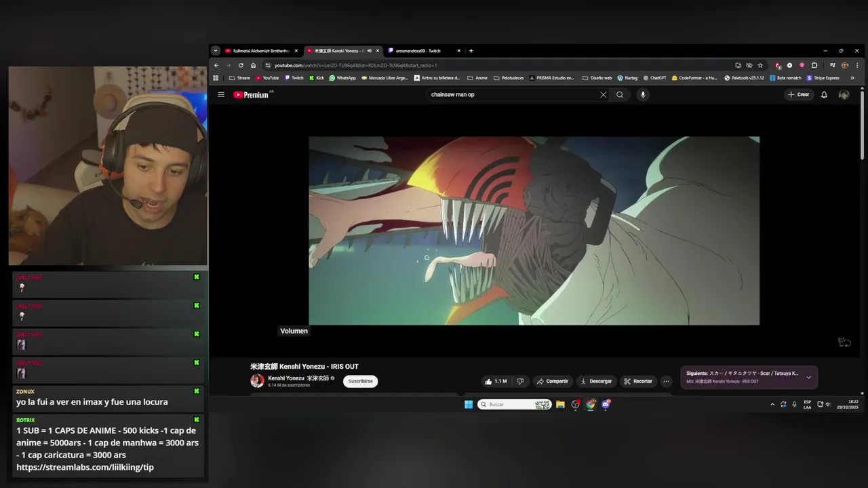Open Chrome from the taskbar

[x=591, y=405]
